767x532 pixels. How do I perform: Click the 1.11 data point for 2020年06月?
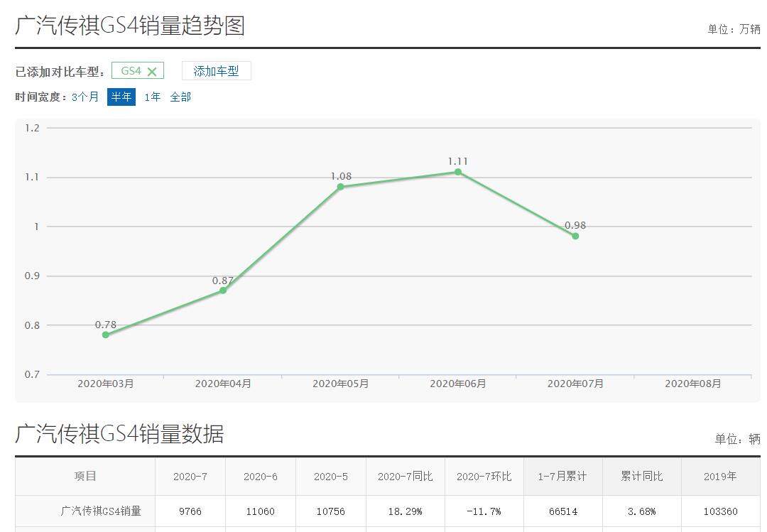(458, 172)
